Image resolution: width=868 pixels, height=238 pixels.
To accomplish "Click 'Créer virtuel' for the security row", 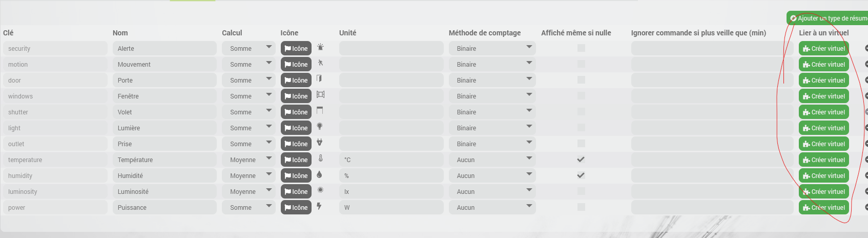I will tap(824, 48).
